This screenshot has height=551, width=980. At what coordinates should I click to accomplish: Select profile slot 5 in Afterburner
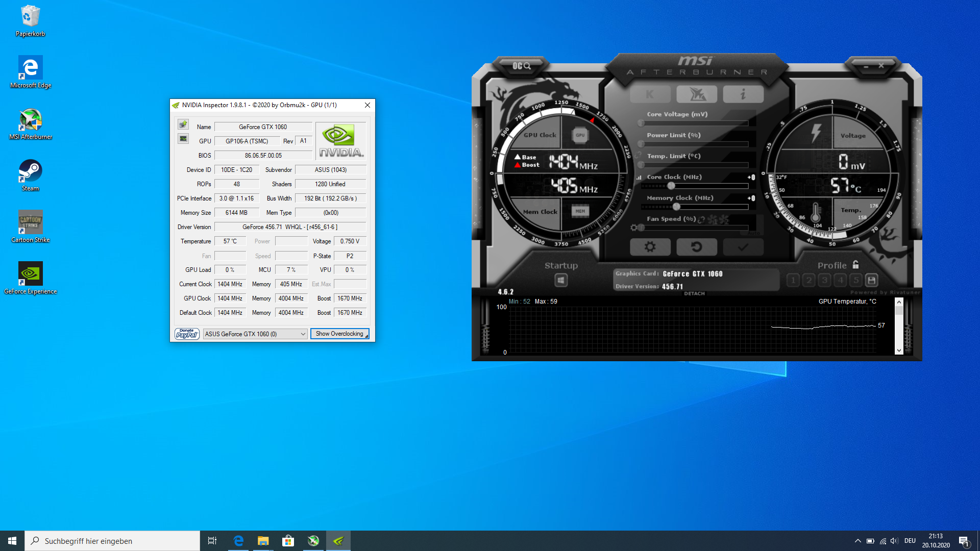pos(856,280)
